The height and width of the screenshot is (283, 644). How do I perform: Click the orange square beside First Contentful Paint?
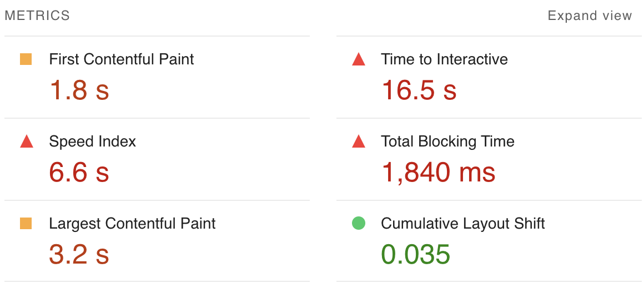pyautogui.click(x=26, y=59)
